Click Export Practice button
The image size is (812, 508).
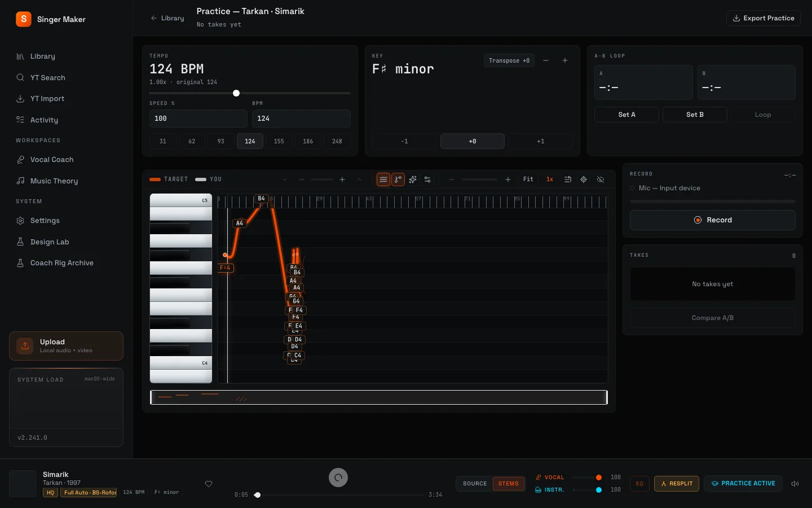[x=764, y=18]
